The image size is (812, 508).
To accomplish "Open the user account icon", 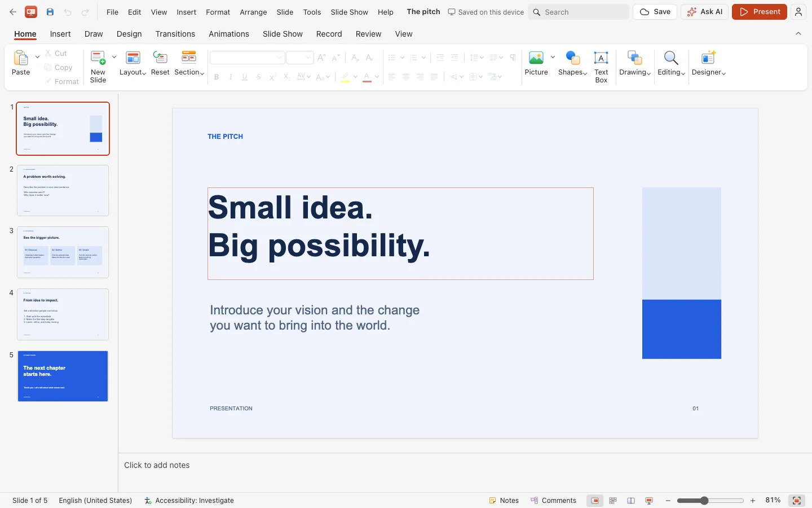I will (x=798, y=12).
